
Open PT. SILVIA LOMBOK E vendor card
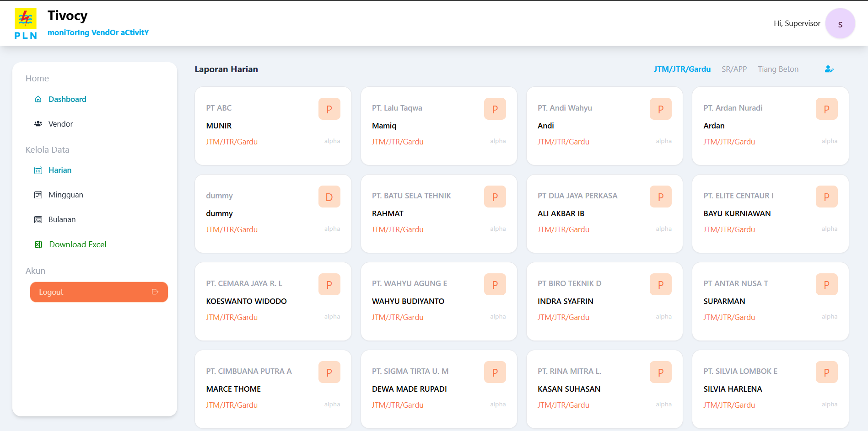tap(770, 389)
